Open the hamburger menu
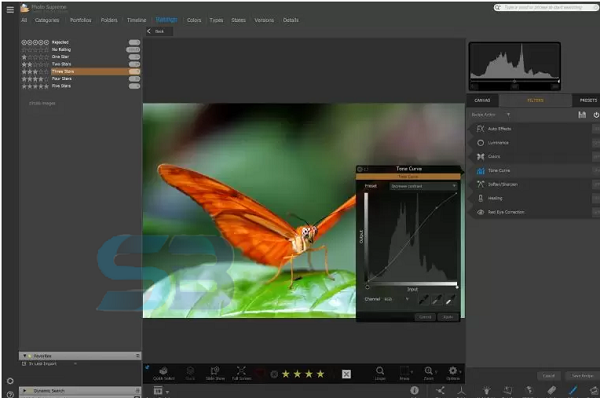The height and width of the screenshot is (398, 600). [x=10, y=9]
